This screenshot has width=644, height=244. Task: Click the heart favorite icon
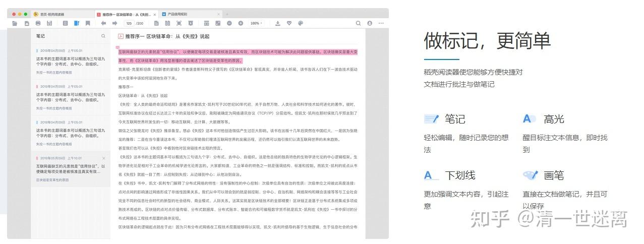point(289,23)
